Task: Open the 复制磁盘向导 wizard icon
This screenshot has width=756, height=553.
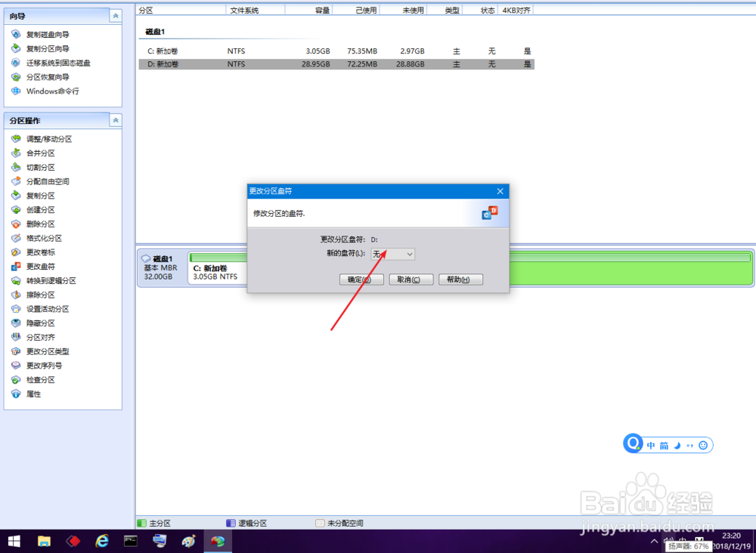Action: pyautogui.click(x=16, y=34)
